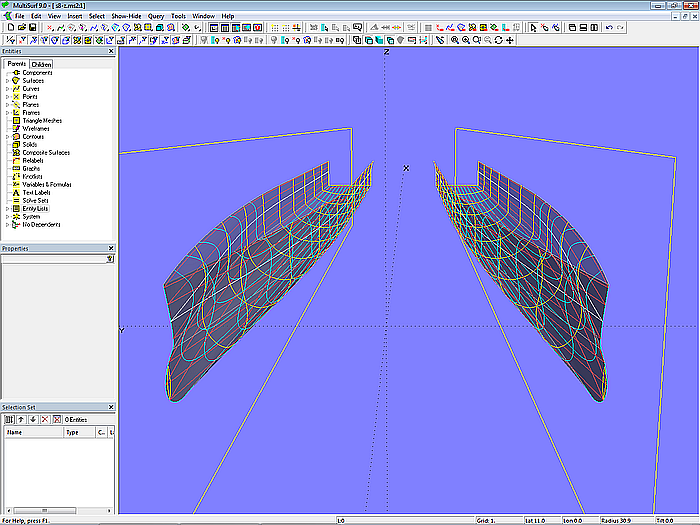This screenshot has width=700, height=525.
Task: Select Variables & Formulas tree item
Action: [x=48, y=184]
